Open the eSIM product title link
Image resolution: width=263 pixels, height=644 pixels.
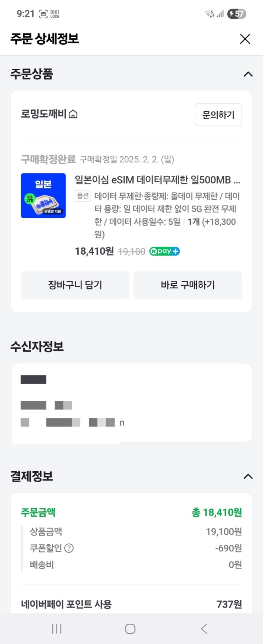[x=158, y=180]
